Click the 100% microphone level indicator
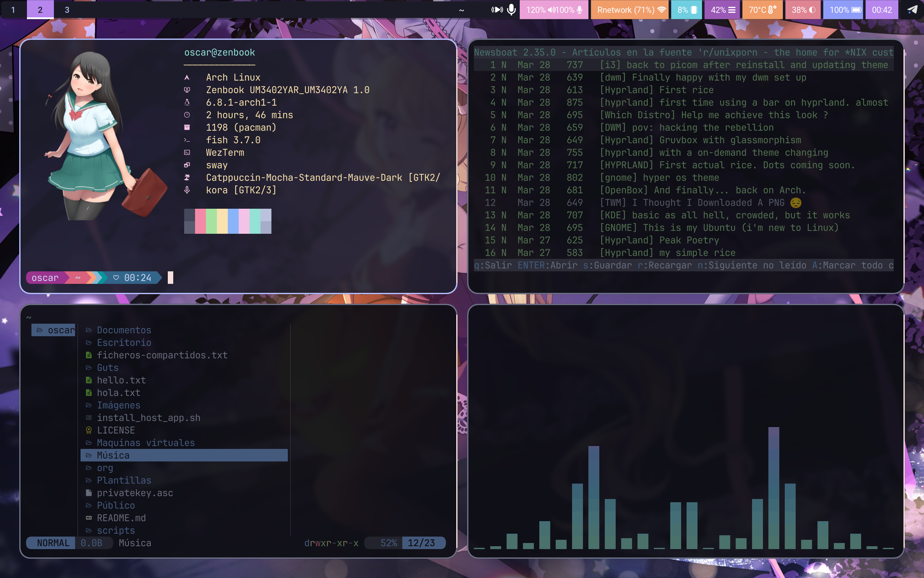 point(569,10)
